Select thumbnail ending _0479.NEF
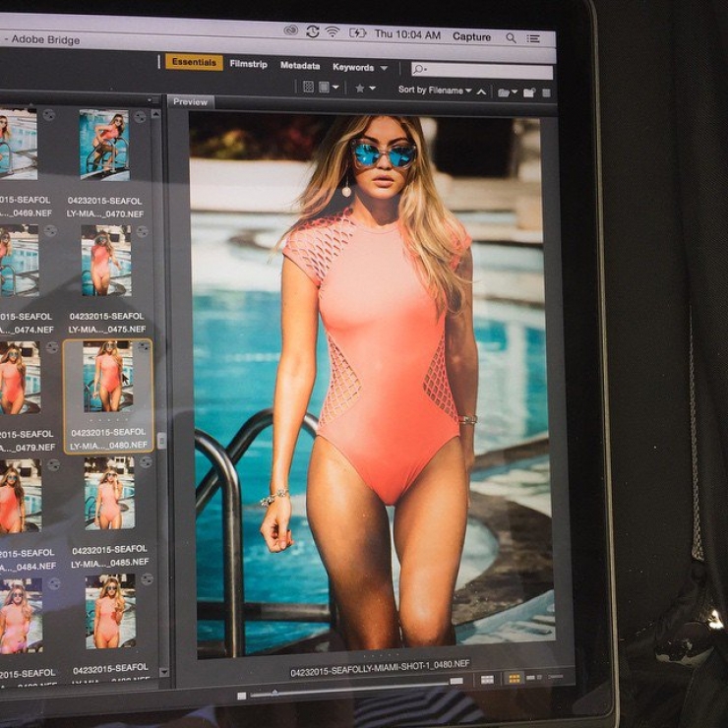728x728 pixels. click(x=20, y=378)
